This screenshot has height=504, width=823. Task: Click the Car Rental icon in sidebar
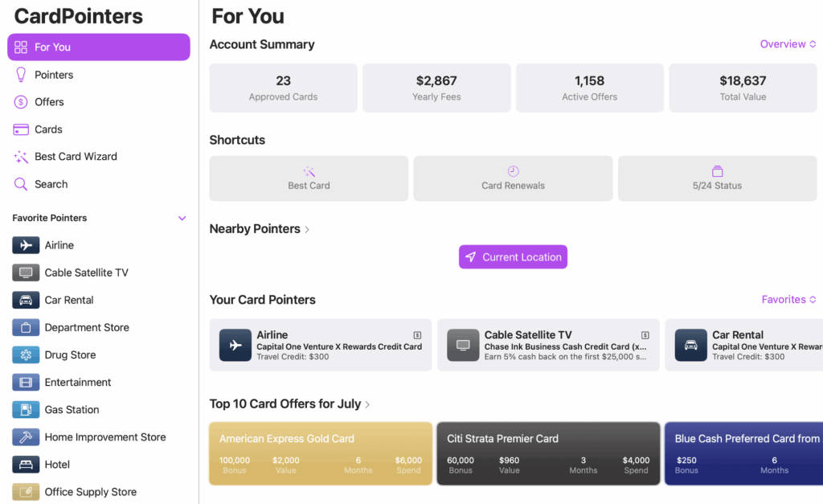click(26, 300)
